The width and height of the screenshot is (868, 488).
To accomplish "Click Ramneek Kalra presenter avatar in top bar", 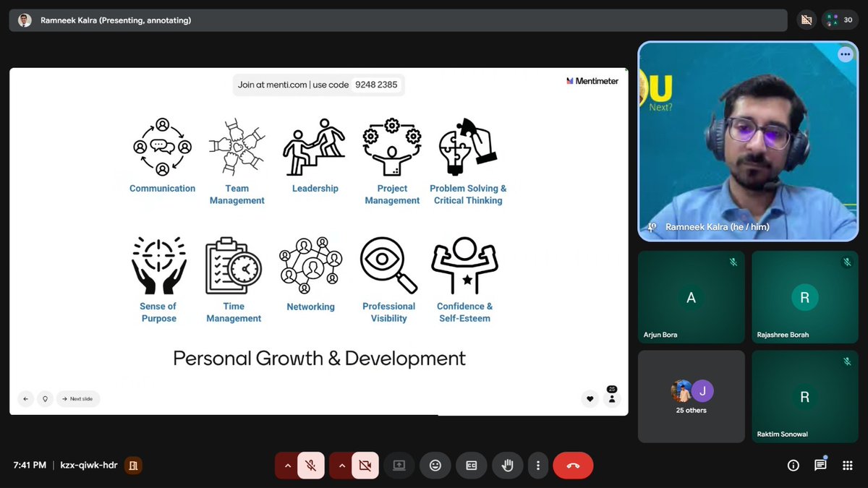I will (25, 20).
